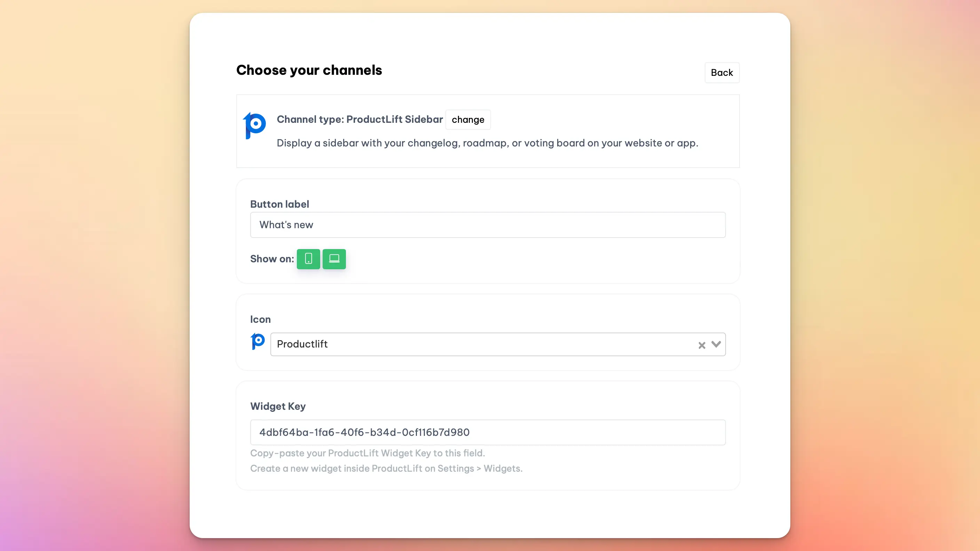Screen dimensions: 980x551
Task: Click the "Show on:" label
Action: tap(272, 259)
